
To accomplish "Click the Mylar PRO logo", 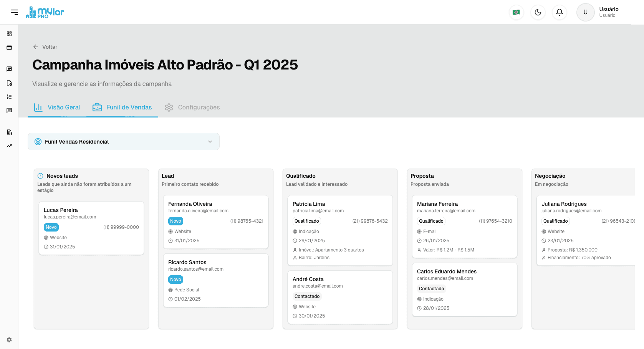I will pos(45,12).
